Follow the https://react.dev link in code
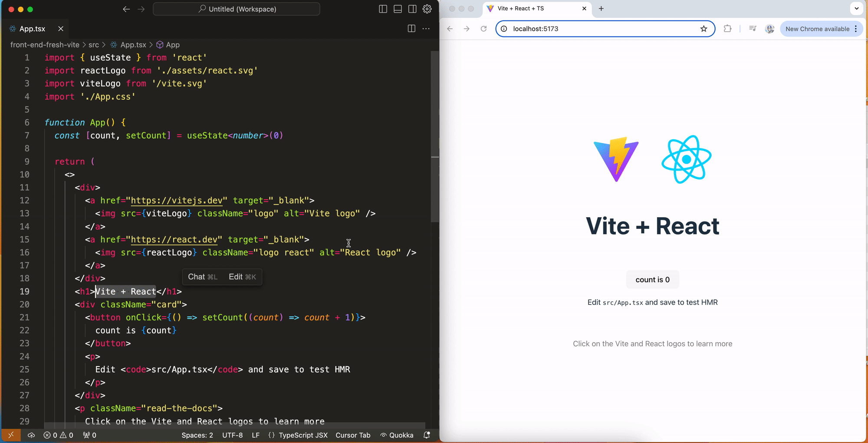Image resolution: width=868 pixels, height=443 pixels. (174, 240)
